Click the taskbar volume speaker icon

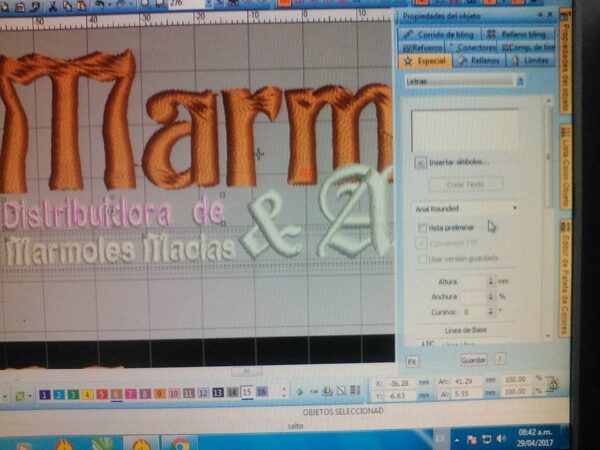pos(501,439)
